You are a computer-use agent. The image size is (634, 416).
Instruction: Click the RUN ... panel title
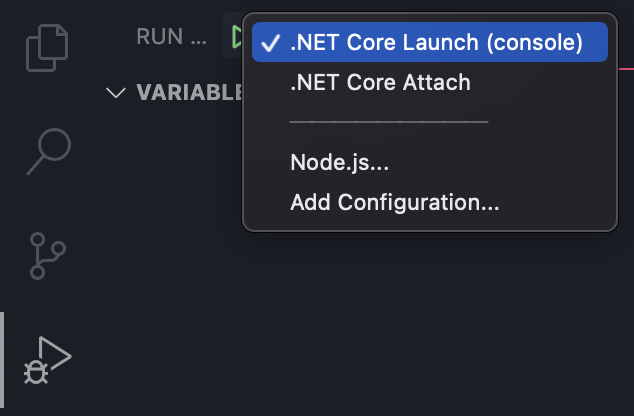(x=171, y=37)
